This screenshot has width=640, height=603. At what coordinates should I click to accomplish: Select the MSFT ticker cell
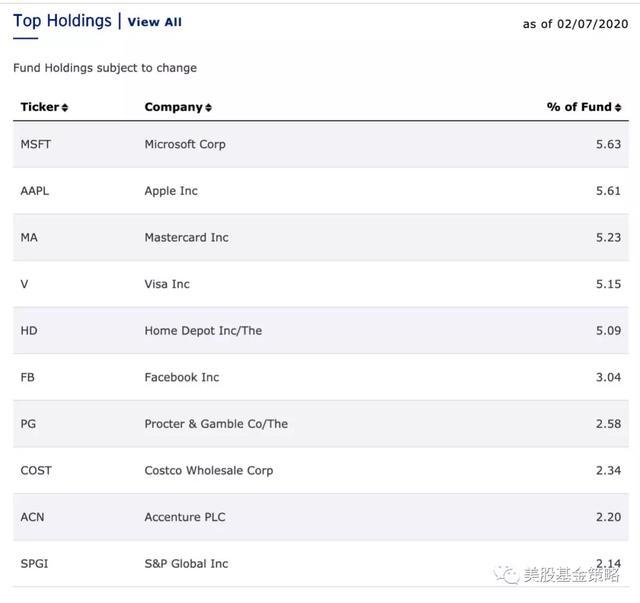click(36, 144)
